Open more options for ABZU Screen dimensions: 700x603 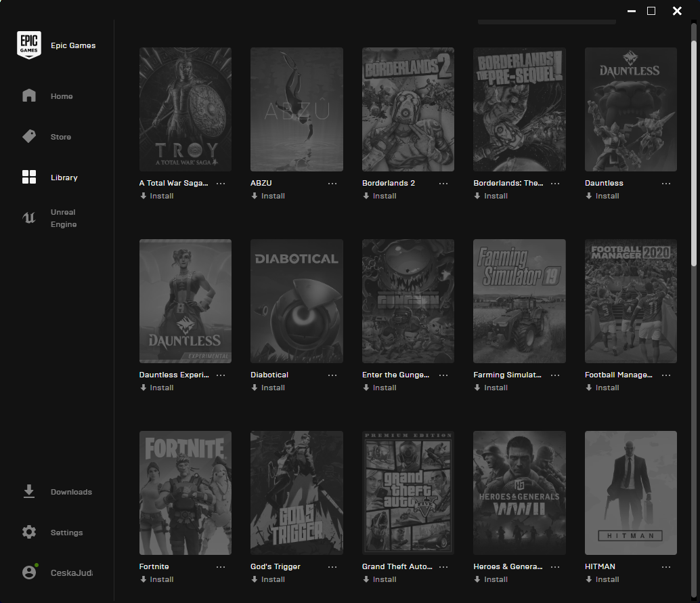point(332,184)
